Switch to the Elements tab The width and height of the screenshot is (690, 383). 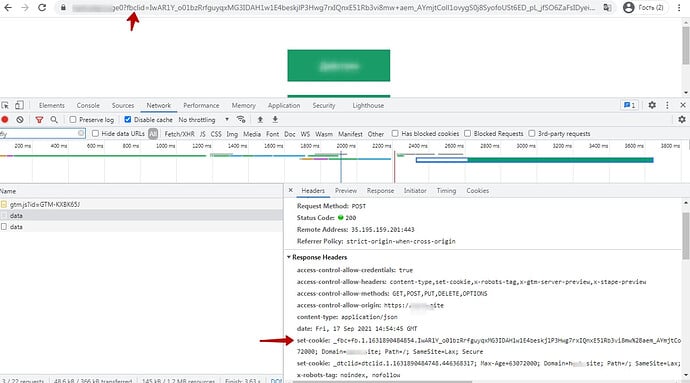[x=51, y=106]
